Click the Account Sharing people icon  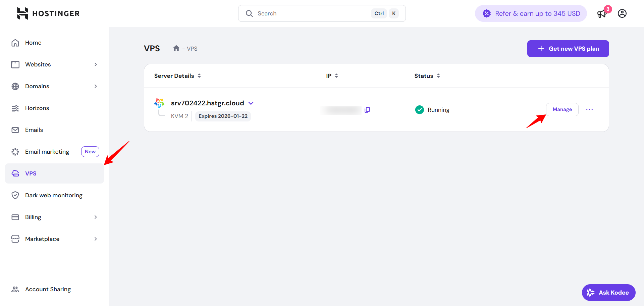15,289
